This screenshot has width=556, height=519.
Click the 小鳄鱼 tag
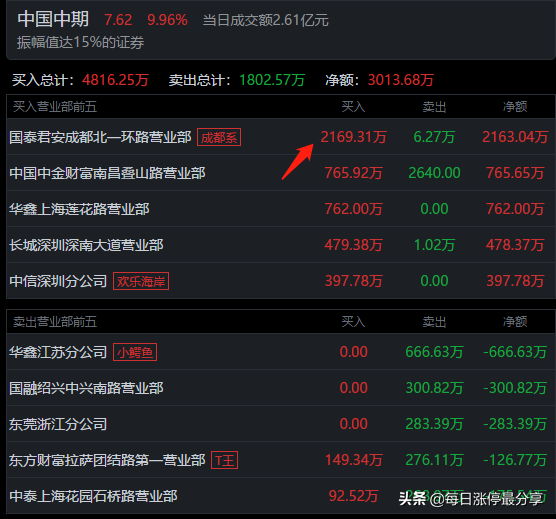click(135, 352)
